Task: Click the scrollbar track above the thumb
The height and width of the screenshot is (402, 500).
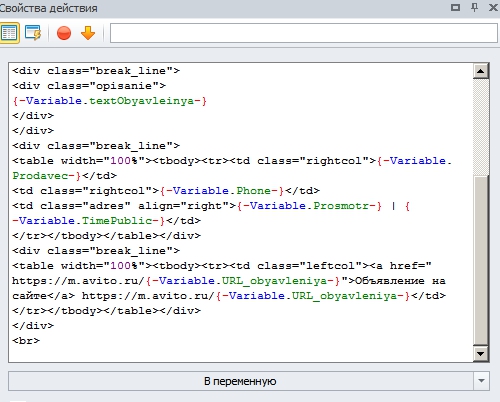Action: pos(481,127)
